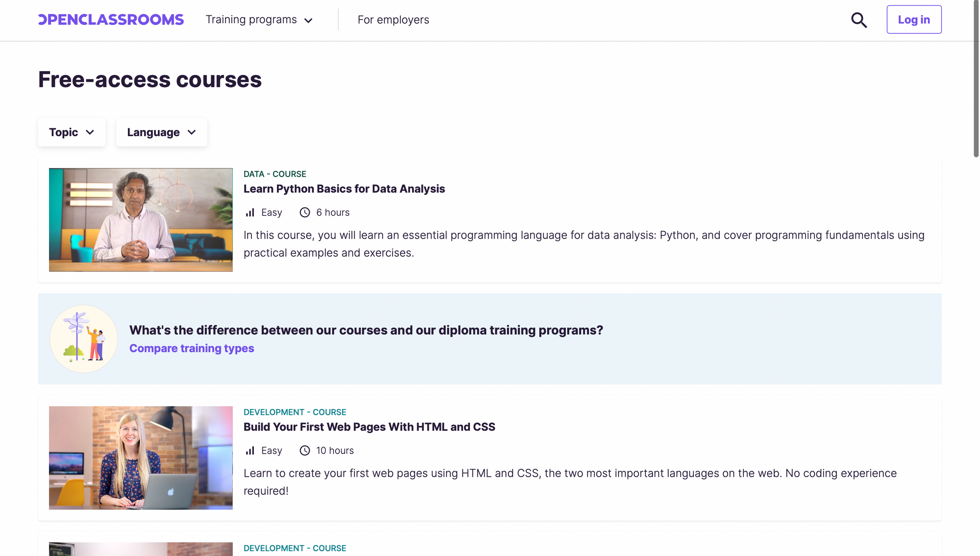This screenshot has height=556, width=980.
Task: Click the '6 hours' duration text
Action: (333, 212)
